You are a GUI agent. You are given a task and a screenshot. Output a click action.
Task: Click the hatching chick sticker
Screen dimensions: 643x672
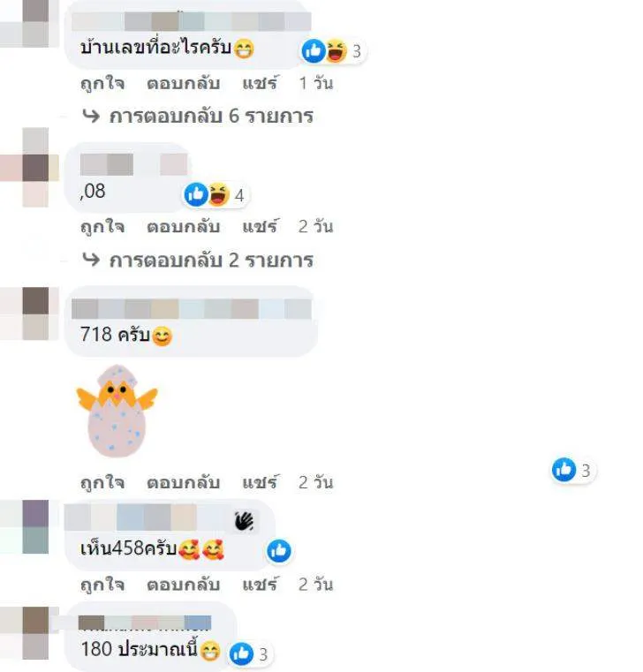[117, 411]
